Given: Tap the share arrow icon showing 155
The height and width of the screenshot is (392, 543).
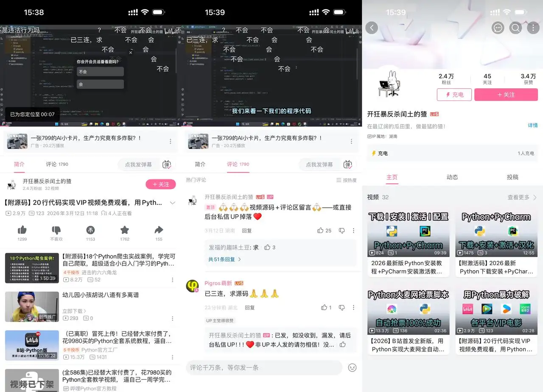Looking at the screenshot, I should pos(159,230).
